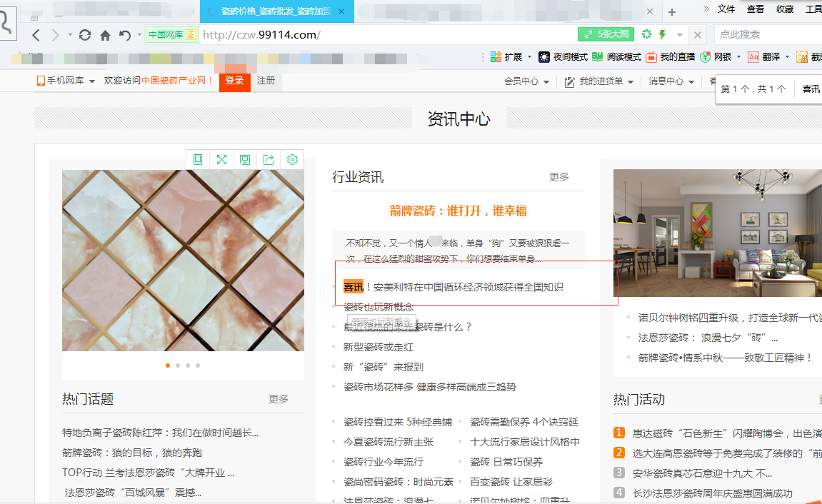Open the 喜讯！安美利特 news link
Image resolution: width=822 pixels, height=504 pixels.
[x=453, y=287]
